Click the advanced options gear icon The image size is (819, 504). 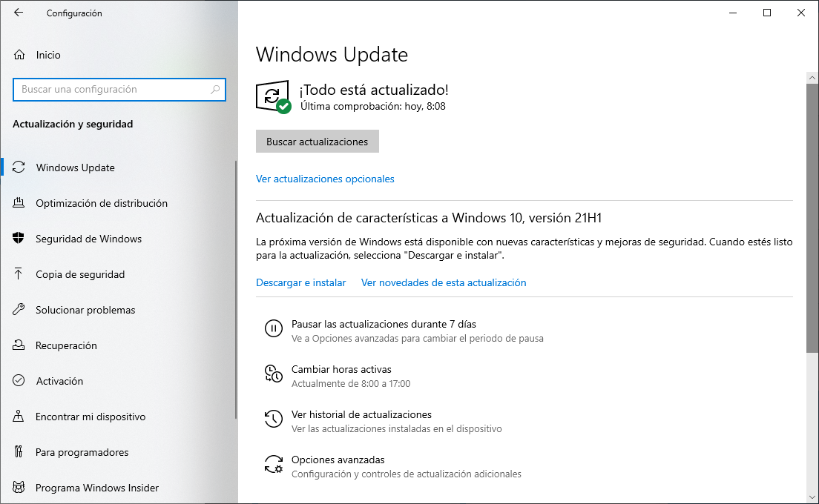click(x=273, y=465)
